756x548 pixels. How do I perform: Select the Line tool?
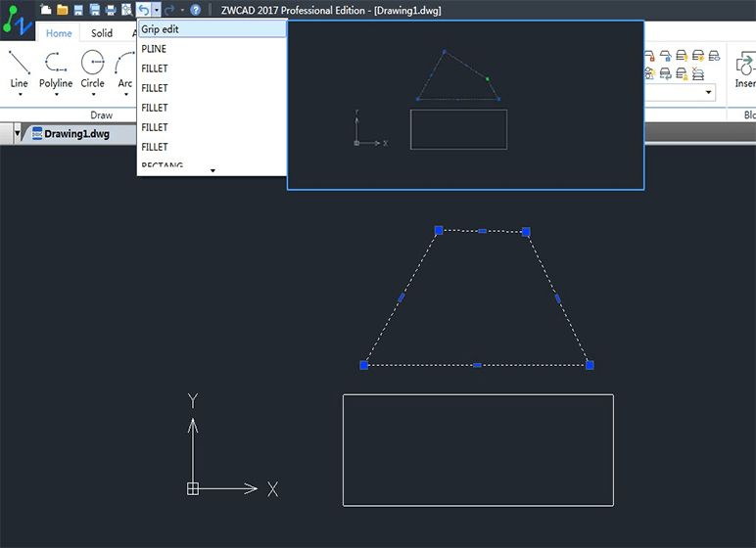point(20,68)
